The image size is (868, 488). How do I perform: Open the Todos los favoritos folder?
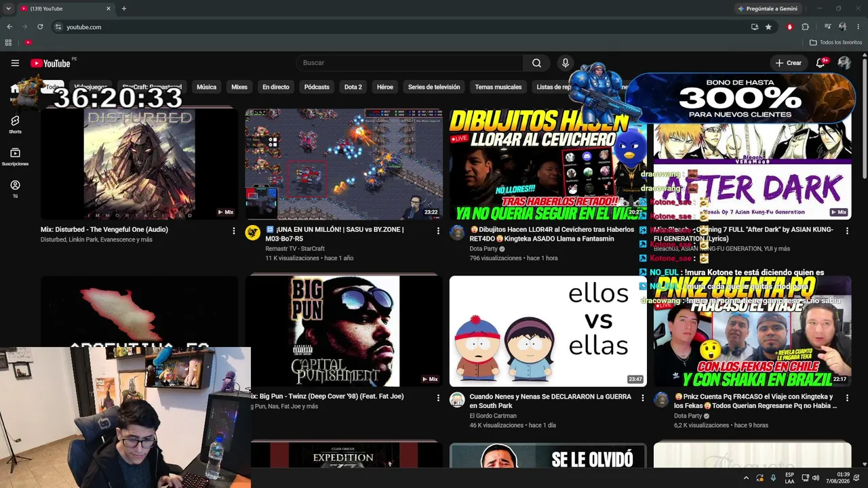coord(836,42)
